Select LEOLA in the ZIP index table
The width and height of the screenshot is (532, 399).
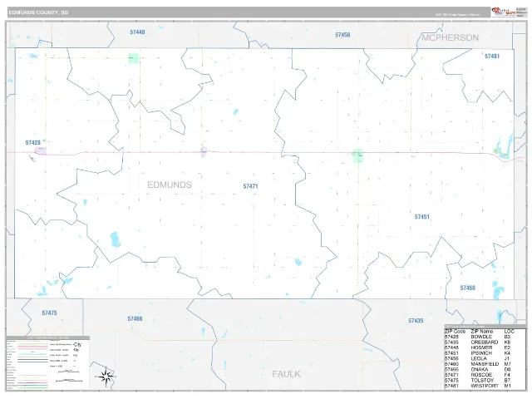pos(479,358)
